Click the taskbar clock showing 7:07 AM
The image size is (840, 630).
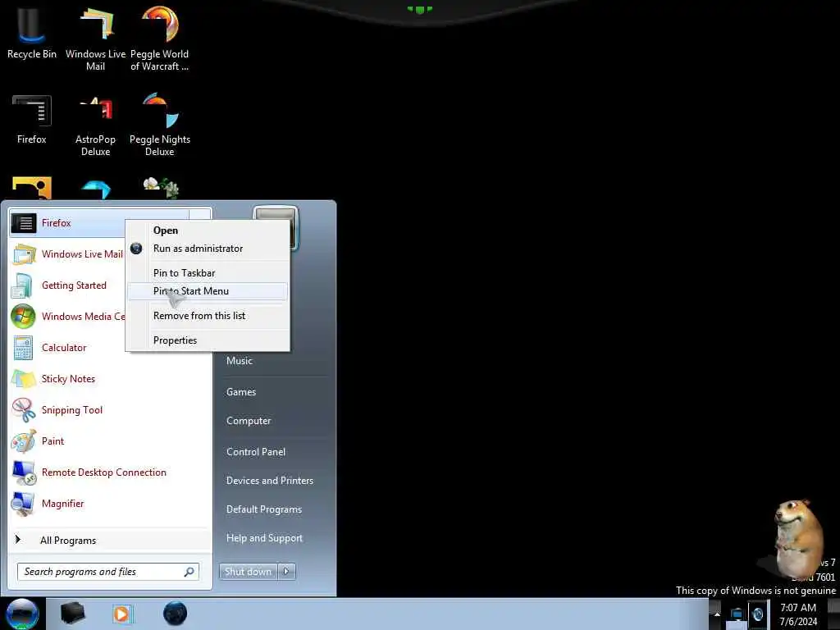pyautogui.click(x=798, y=608)
